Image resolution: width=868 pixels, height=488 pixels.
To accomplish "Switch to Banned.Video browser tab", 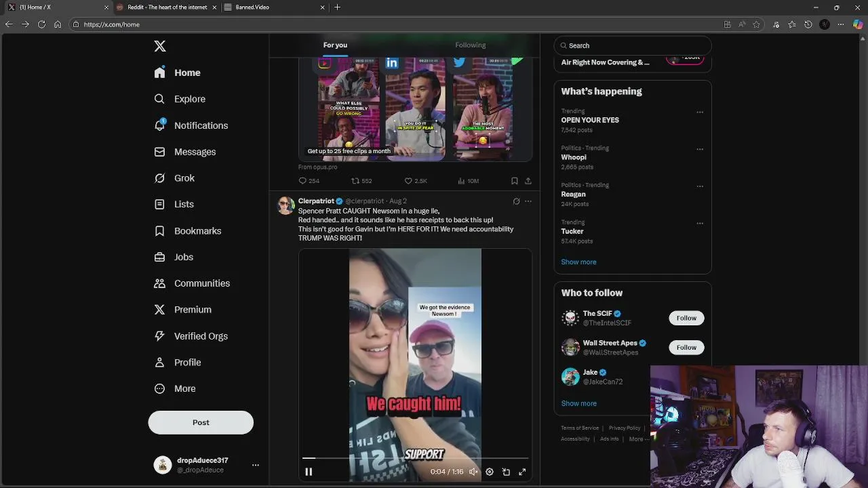I will coord(274,7).
